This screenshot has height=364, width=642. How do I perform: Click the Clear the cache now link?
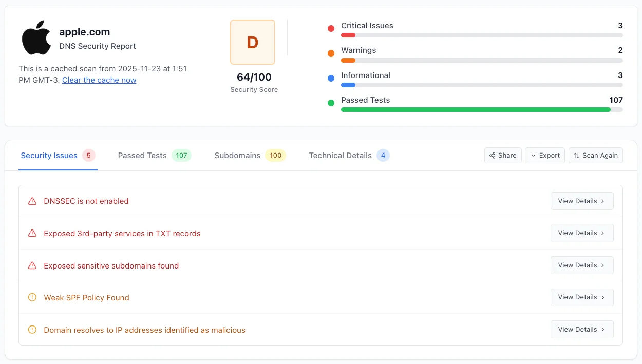pyautogui.click(x=99, y=80)
